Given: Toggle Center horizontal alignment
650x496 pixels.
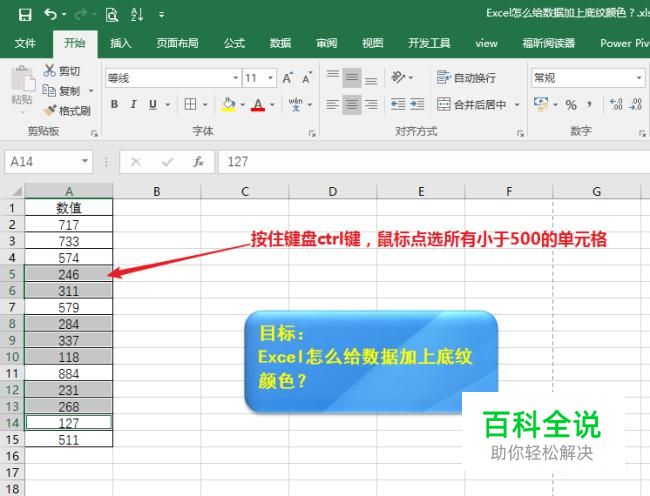Looking at the screenshot, I should coord(352,104).
